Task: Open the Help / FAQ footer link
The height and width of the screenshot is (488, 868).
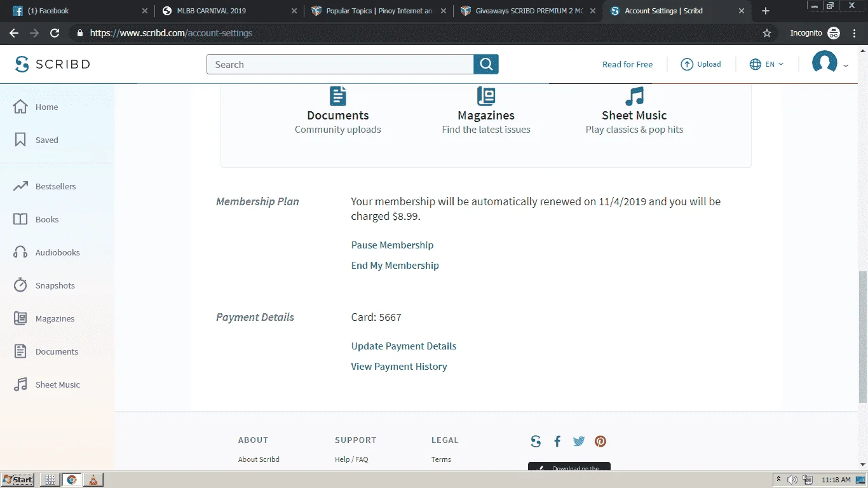Action: pos(351,459)
